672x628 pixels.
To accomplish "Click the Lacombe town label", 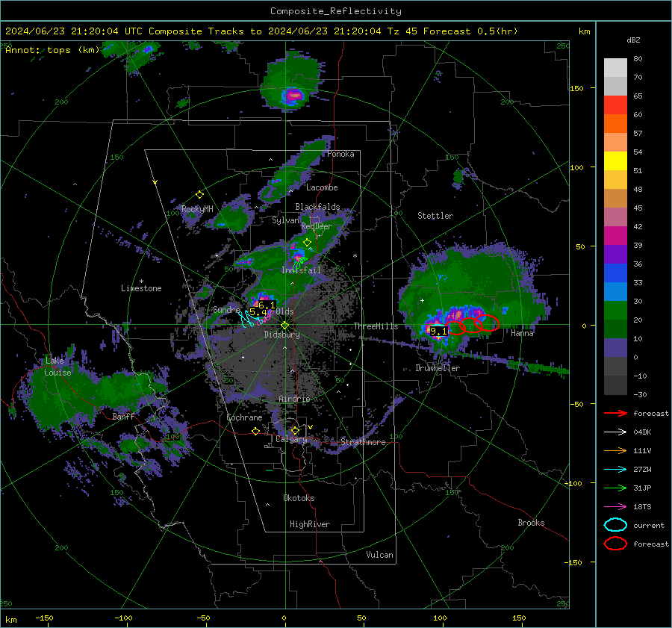I will click(x=322, y=187).
